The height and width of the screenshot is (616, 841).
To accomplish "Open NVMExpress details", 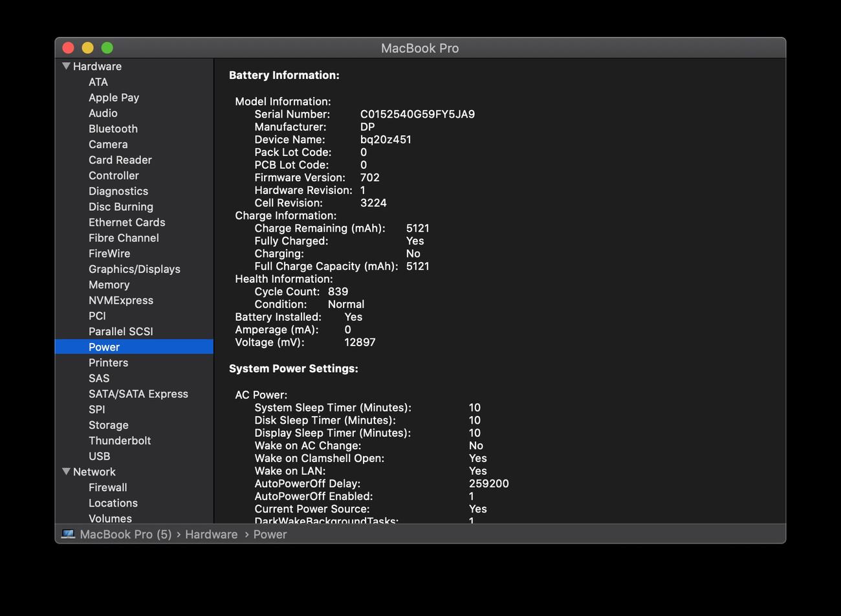I will click(121, 300).
